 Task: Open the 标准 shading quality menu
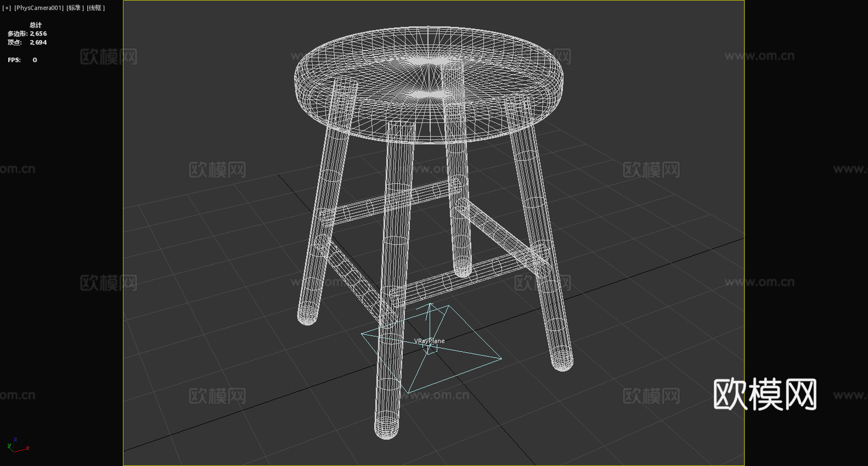click(75, 8)
